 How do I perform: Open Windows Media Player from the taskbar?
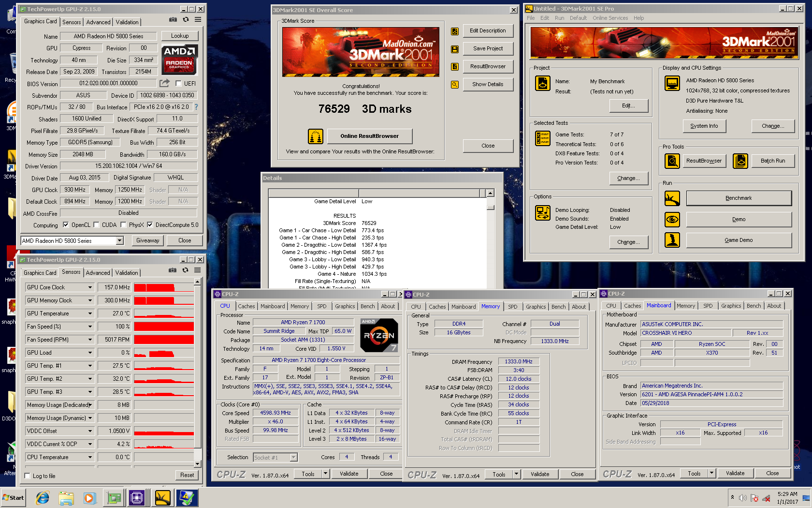[89, 497]
